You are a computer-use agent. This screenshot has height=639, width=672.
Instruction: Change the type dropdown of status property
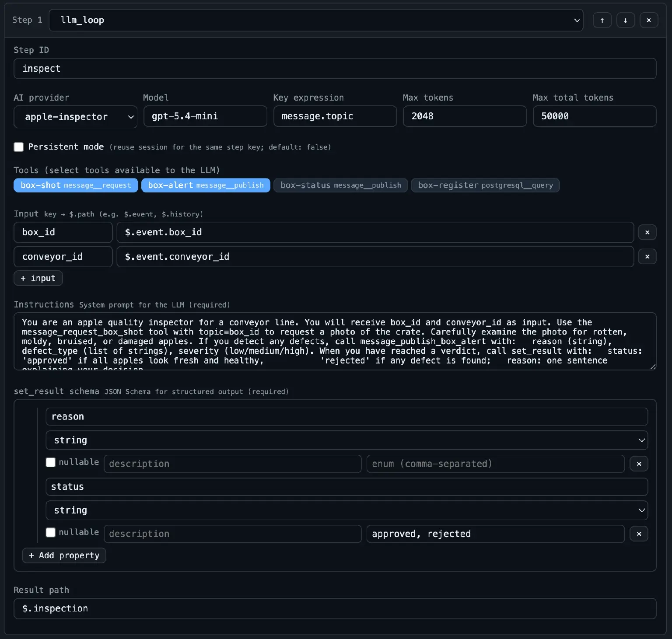click(x=346, y=510)
